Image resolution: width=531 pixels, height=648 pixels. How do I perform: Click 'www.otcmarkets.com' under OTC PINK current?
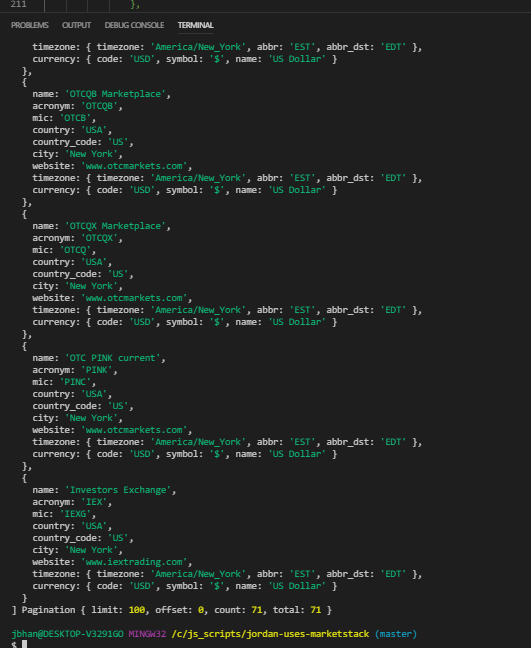[134, 430]
